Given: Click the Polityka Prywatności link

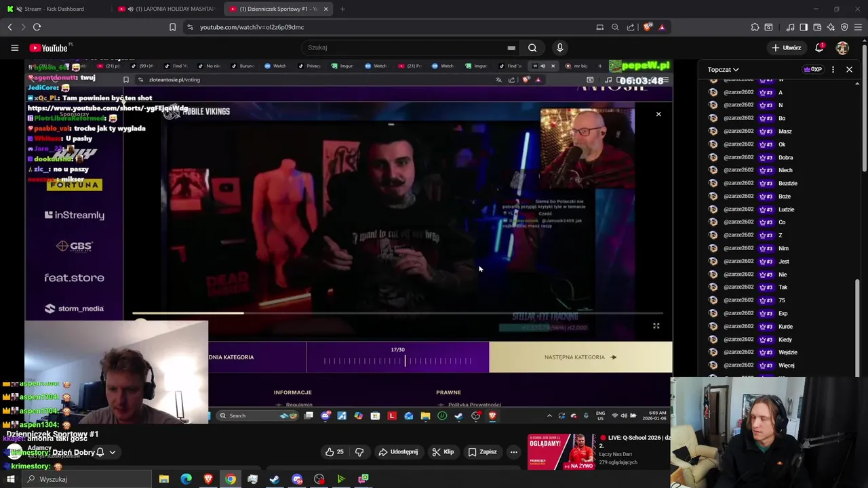Looking at the screenshot, I should 475,405.
